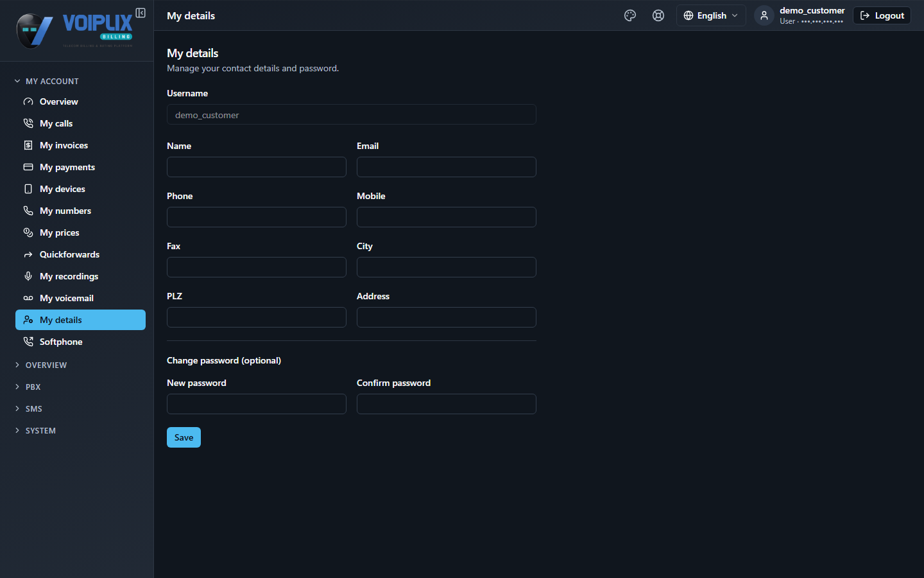Click the user avatar icon
Image resolution: width=924 pixels, height=578 pixels.
[x=764, y=15]
